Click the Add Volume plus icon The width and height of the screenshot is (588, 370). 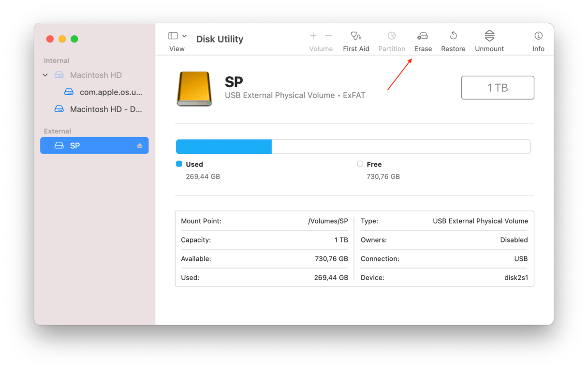coord(313,35)
